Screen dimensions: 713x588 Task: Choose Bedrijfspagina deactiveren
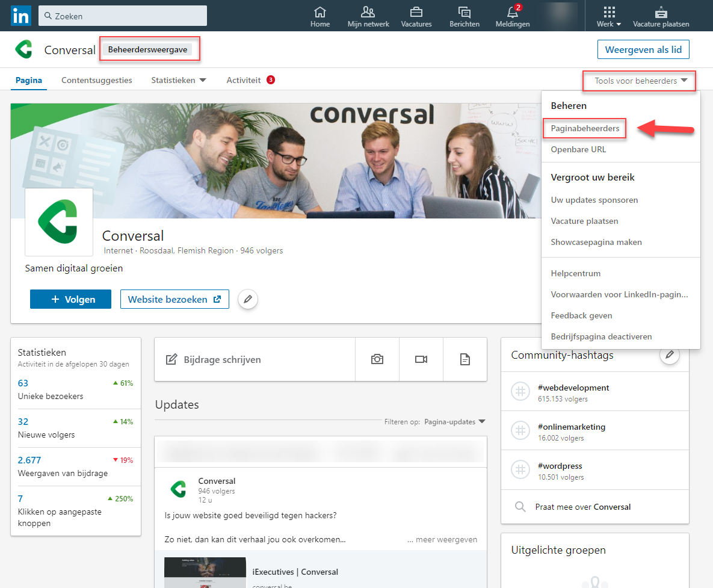601,336
